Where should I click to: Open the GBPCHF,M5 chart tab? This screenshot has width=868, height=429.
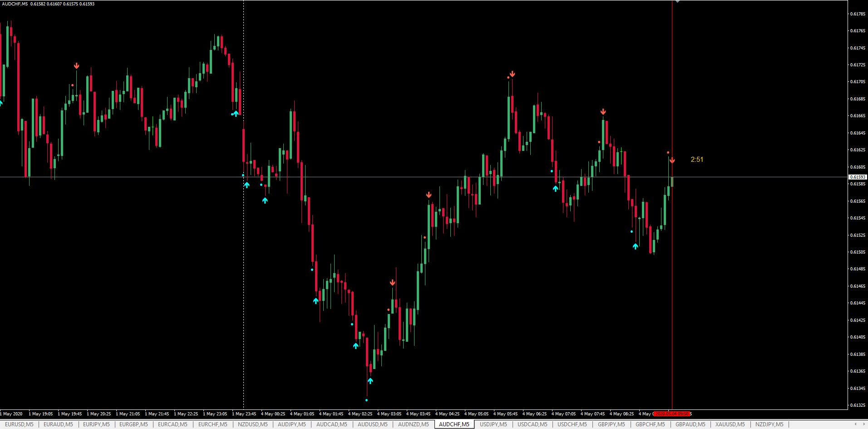[x=650, y=424]
